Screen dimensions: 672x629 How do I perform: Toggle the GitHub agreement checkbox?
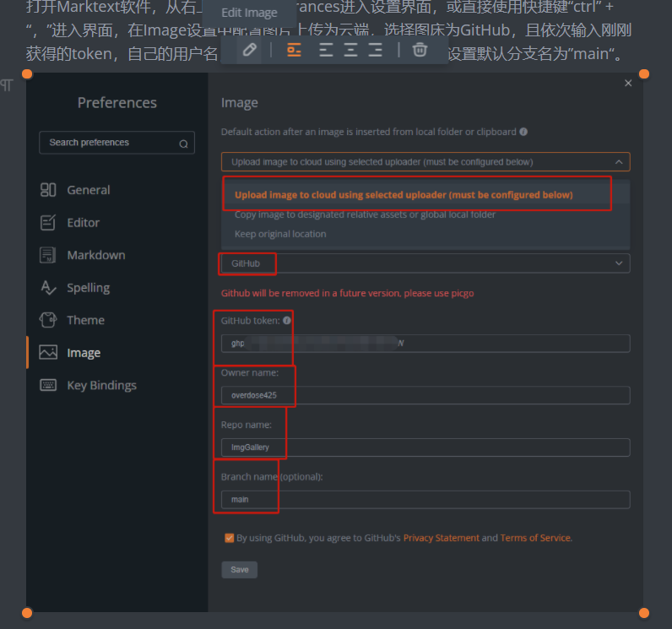(x=230, y=538)
